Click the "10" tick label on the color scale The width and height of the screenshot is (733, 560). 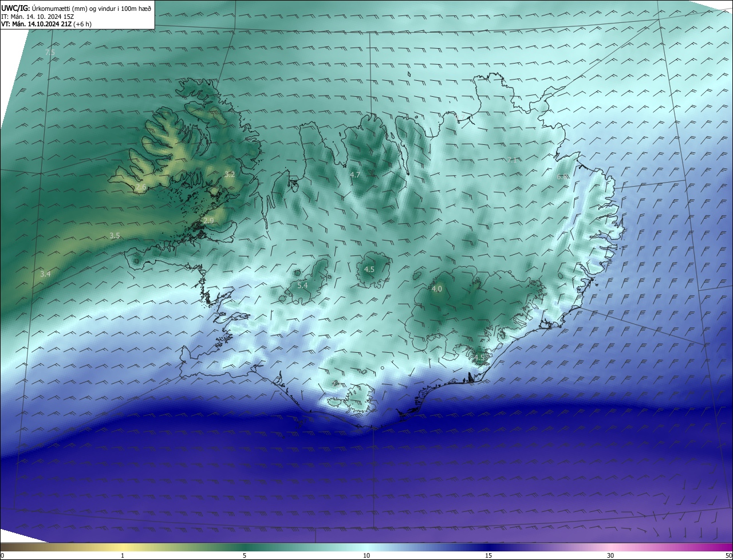366,555
